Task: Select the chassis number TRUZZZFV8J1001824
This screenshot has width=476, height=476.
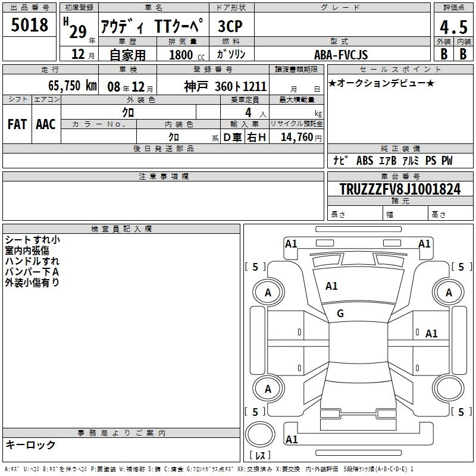Action: pos(400,190)
